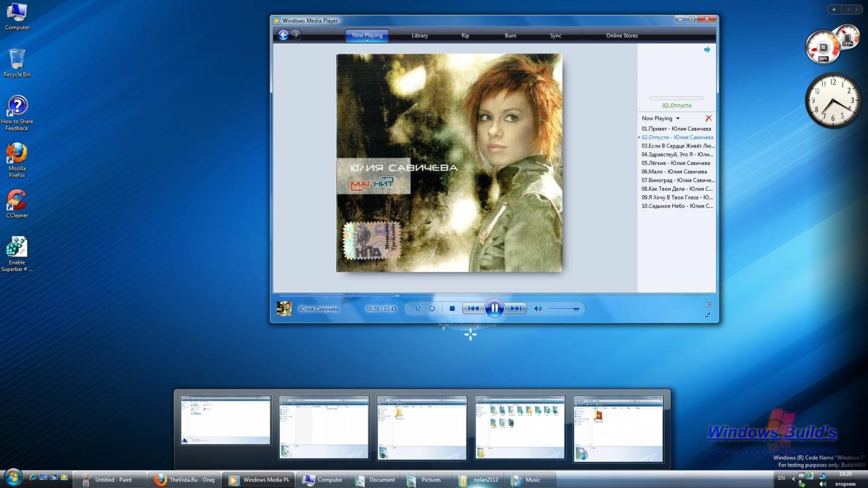Screen dimensions: 868x488
Task: Open the Enable Superbar desktop file
Action: pos(17,254)
